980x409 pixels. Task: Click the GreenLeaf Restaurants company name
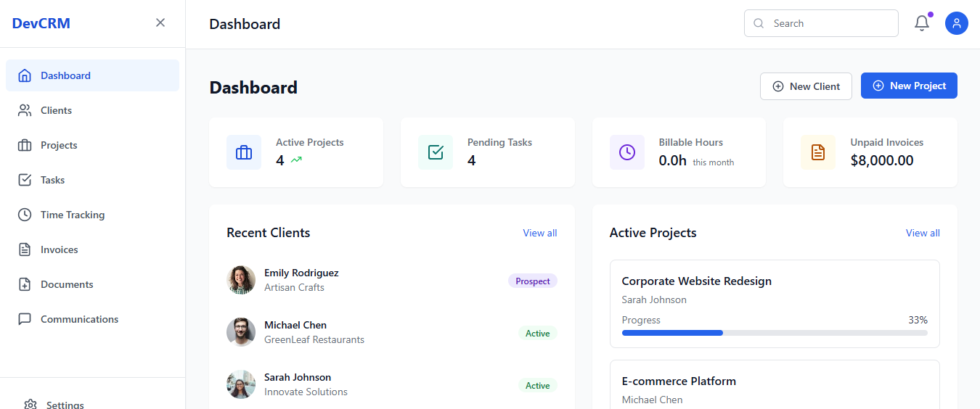pyautogui.click(x=314, y=339)
